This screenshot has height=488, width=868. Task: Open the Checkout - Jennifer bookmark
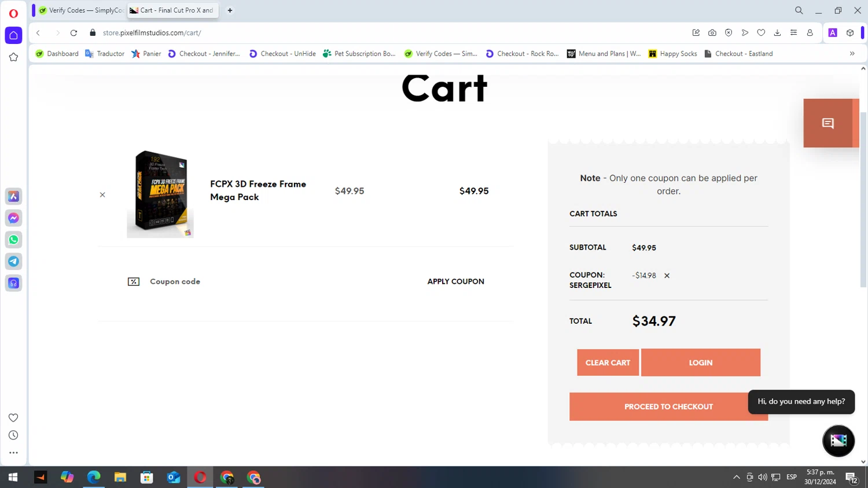(204, 54)
